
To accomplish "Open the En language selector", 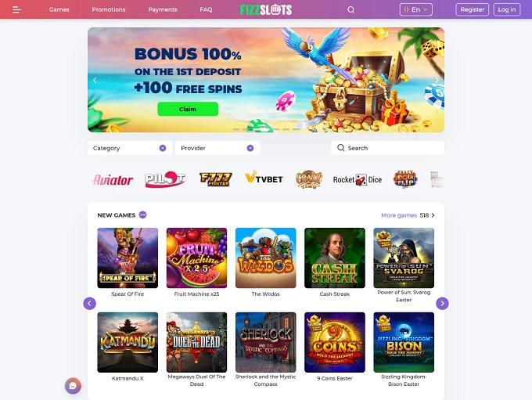I will pos(416,10).
